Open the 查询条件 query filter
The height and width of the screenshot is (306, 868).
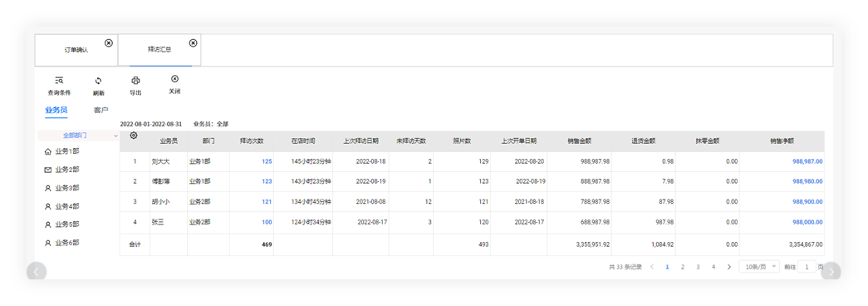(59, 86)
